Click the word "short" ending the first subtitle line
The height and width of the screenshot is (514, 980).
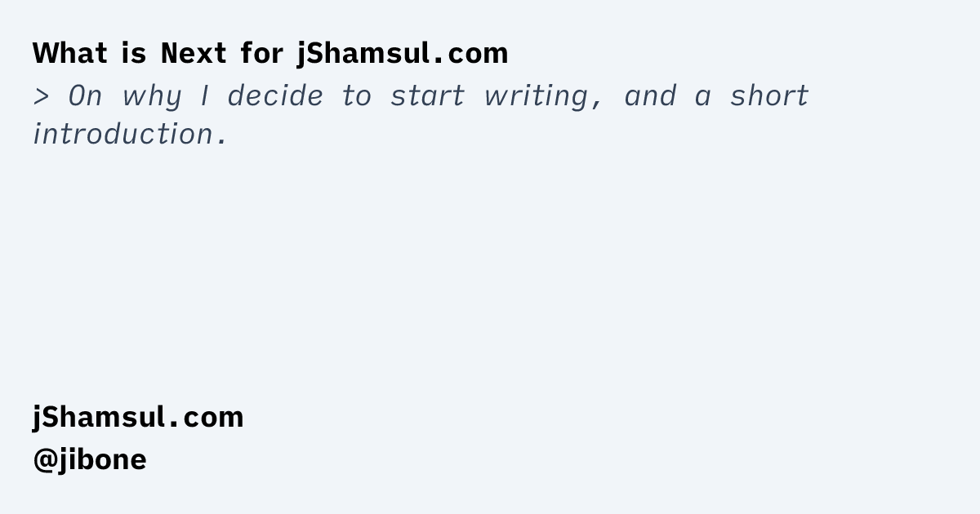click(769, 96)
